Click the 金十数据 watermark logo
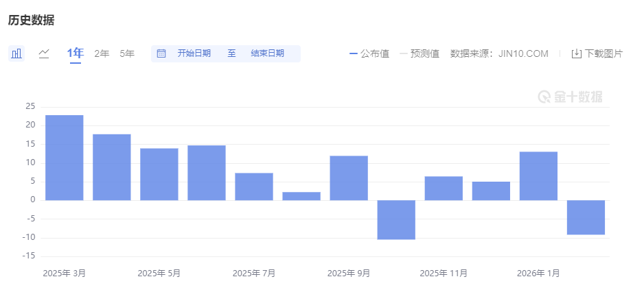 [570, 97]
